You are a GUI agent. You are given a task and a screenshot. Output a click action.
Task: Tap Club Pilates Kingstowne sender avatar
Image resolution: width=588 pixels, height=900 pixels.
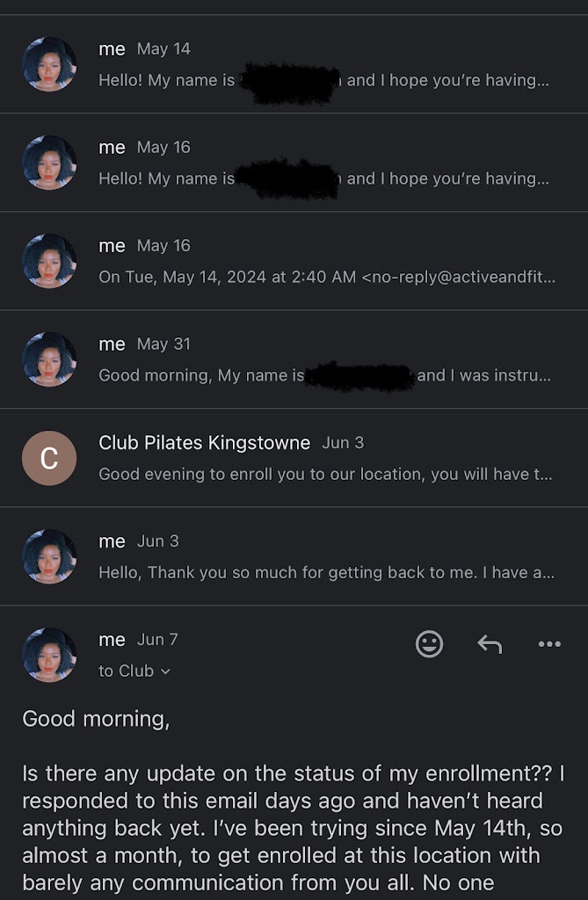tap(49, 458)
